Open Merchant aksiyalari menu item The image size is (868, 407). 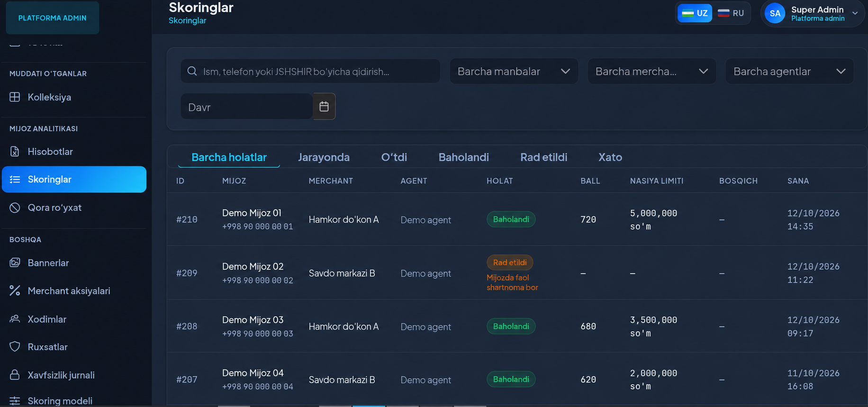click(74, 291)
